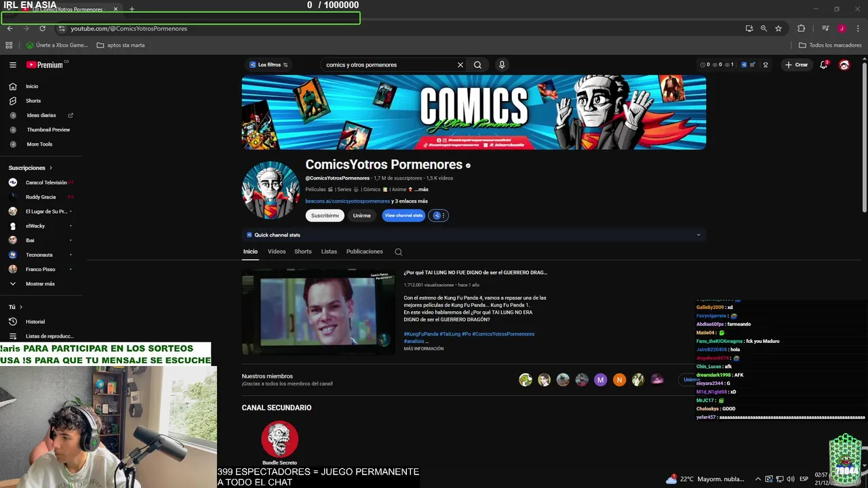Click the zoom magnifier in address bar

coord(764,28)
